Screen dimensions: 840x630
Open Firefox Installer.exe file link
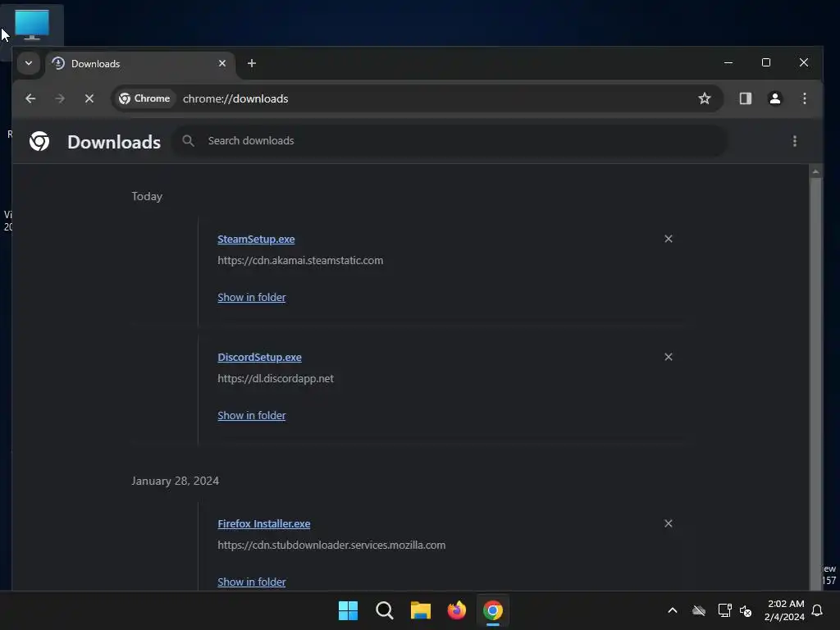click(263, 524)
